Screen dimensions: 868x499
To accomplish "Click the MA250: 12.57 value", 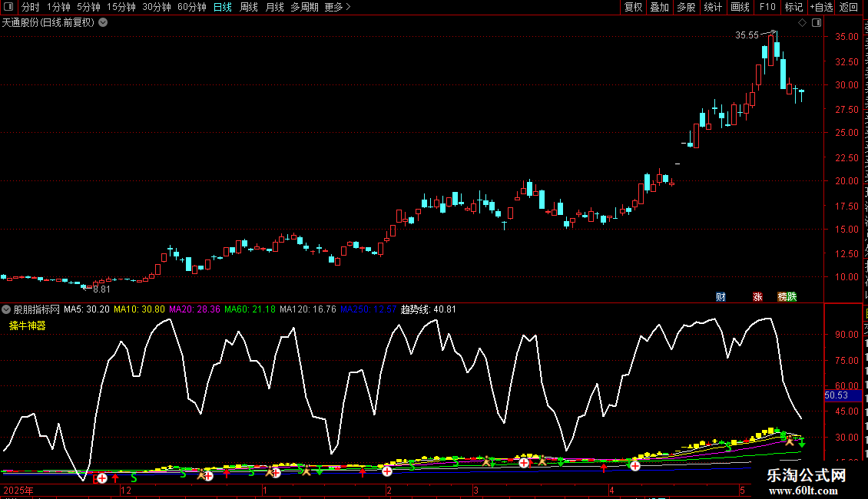I will point(368,309).
